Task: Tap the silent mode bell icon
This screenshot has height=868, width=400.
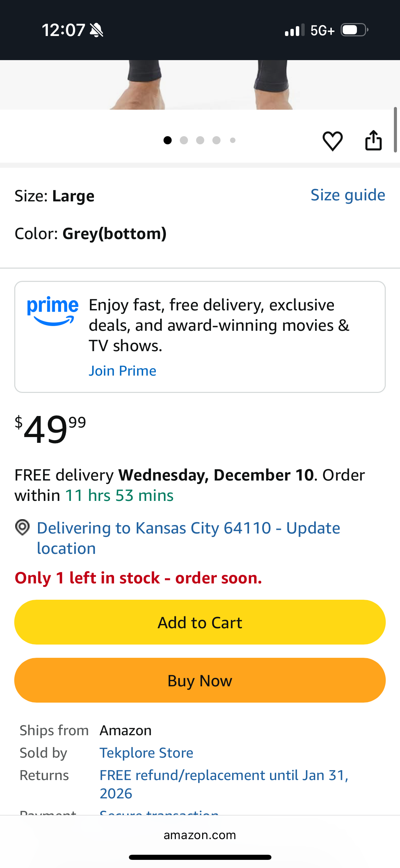Action: [96, 30]
